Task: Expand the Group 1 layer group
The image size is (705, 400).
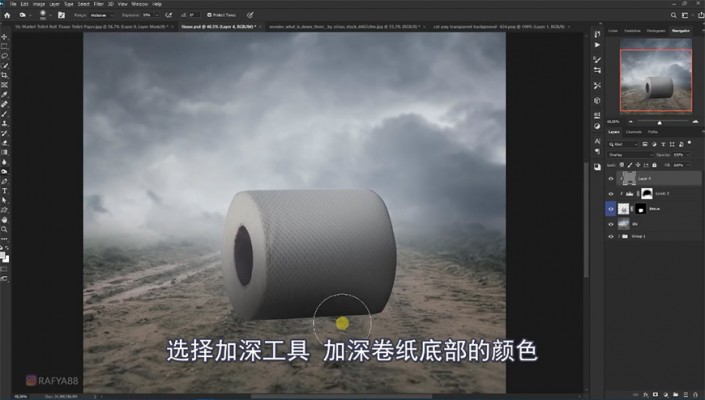Action: [619, 236]
